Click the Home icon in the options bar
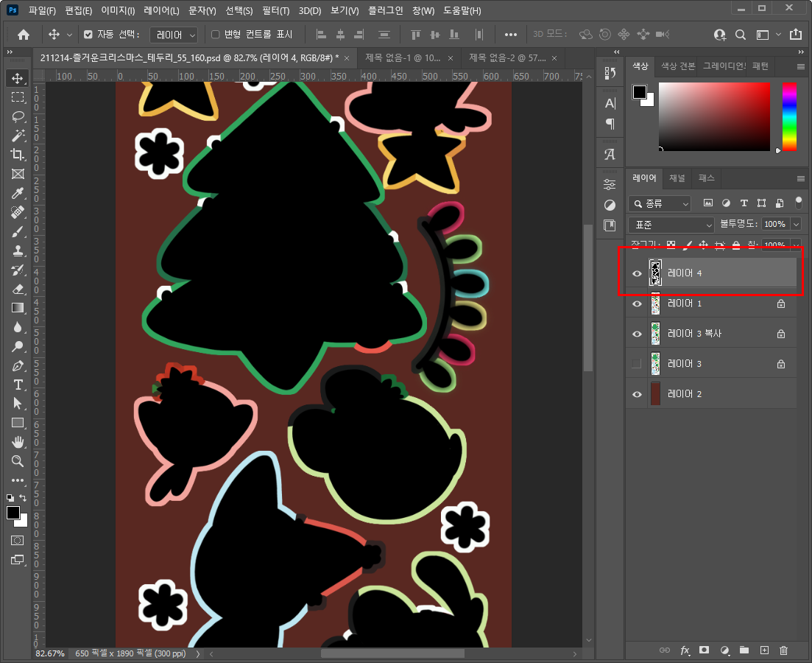This screenshot has height=663, width=812. click(24, 35)
